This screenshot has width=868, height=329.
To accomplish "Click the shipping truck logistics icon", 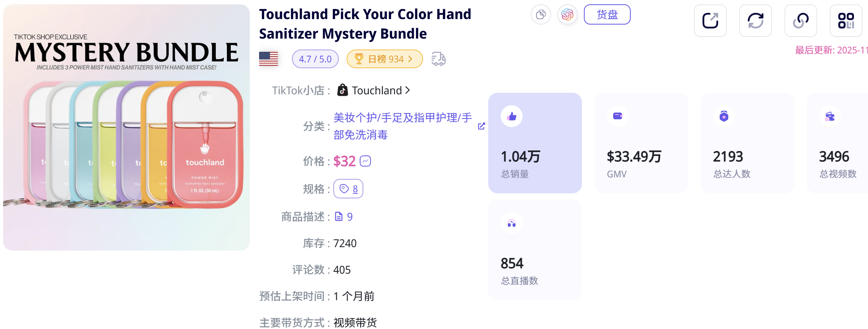I will point(439,59).
